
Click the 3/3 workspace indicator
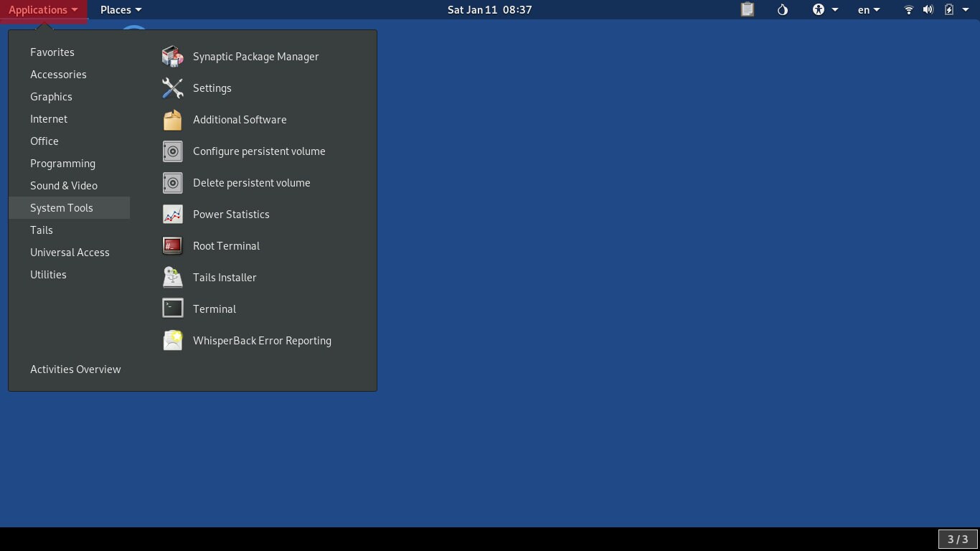click(956, 539)
